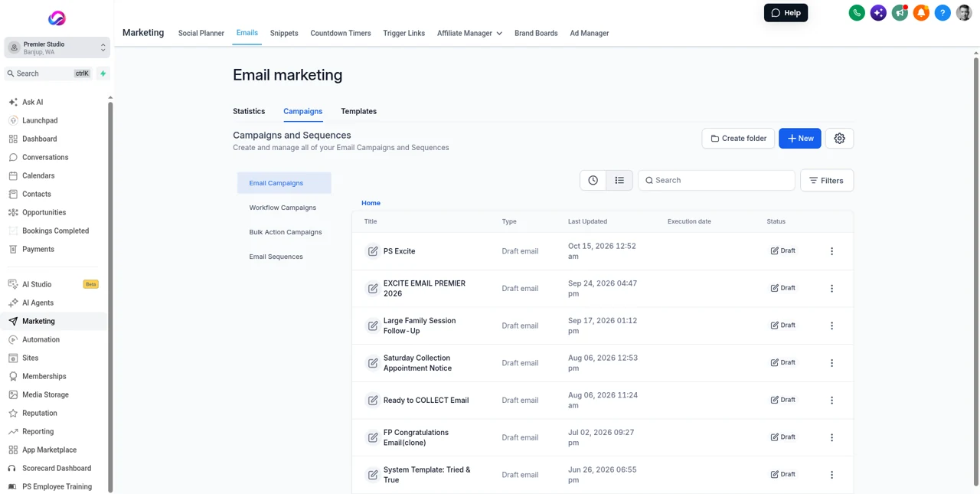Select Workflow Campaigns in side list
Image resolution: width=980 pixels, height=494 pixels.
pyautogui.click(x=283, y=208)
